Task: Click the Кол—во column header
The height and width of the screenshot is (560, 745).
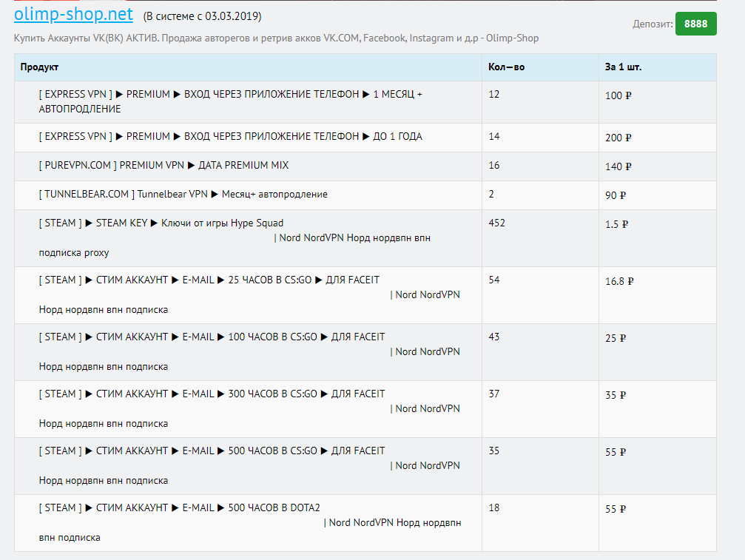Action: [x=506, y=67]
